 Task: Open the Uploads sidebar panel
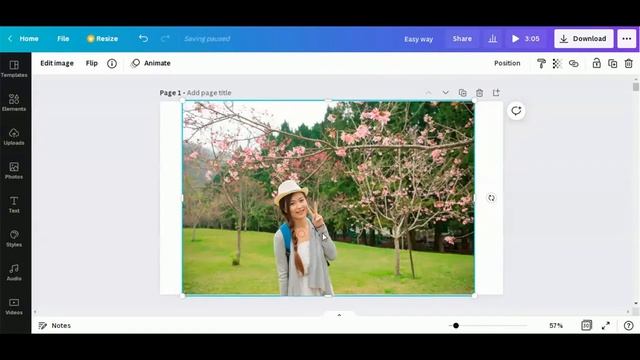click(x=14, y=137)
